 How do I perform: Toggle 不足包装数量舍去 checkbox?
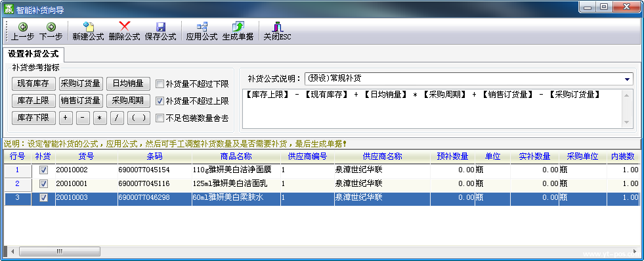click(160, 118)
